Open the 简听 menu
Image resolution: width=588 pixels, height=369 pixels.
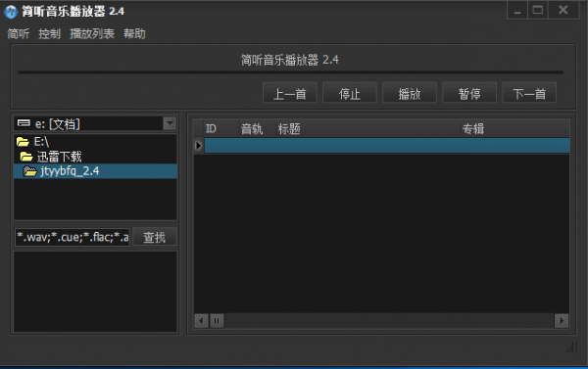18,33
